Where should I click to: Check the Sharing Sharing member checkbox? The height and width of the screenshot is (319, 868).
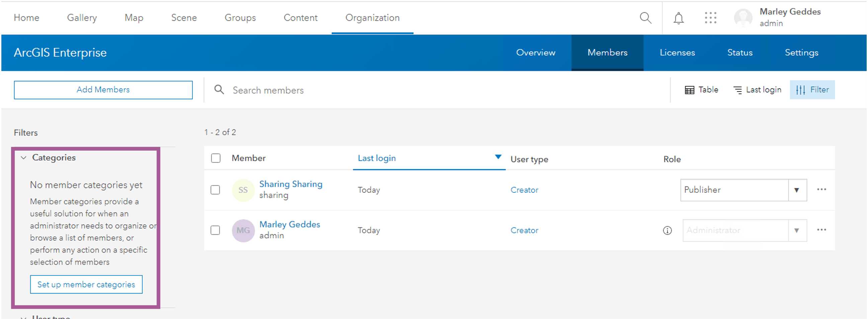coord(215,190)
